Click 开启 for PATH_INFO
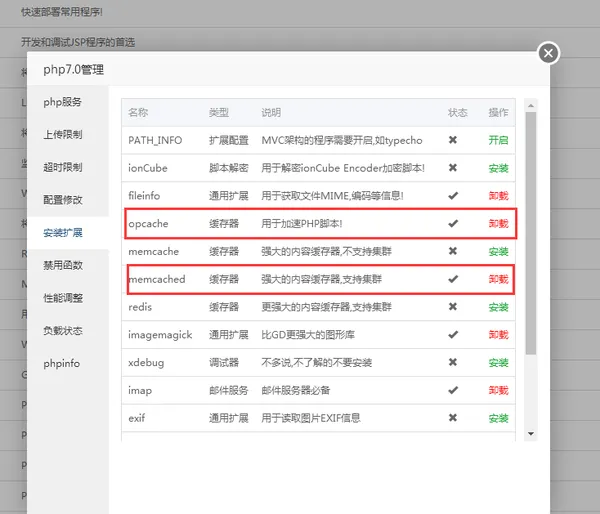The height and width of the screenshot is (514, 600). pyautogui.click(x=498, y=140)
